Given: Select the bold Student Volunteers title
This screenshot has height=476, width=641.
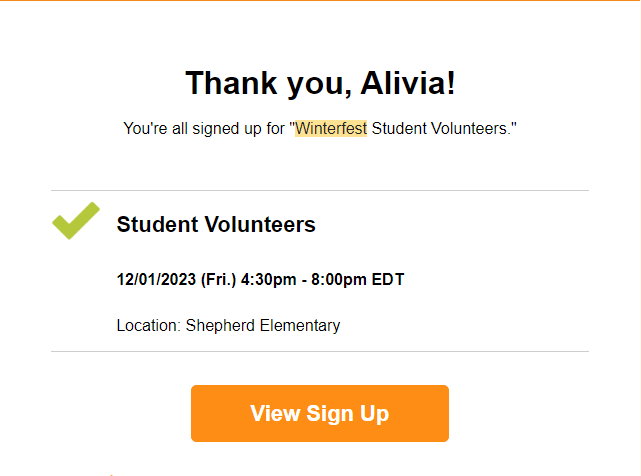Looking at the screenshot, I should [216, 225].
